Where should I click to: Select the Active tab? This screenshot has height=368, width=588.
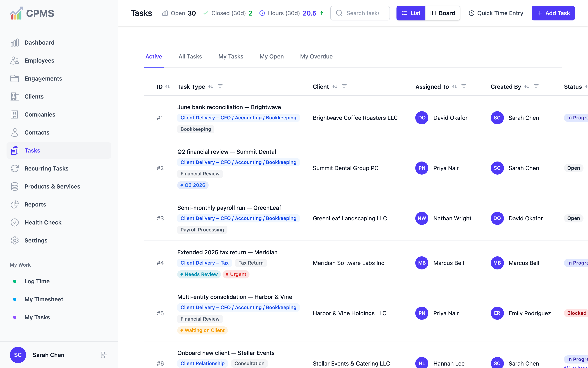point(154,57)
